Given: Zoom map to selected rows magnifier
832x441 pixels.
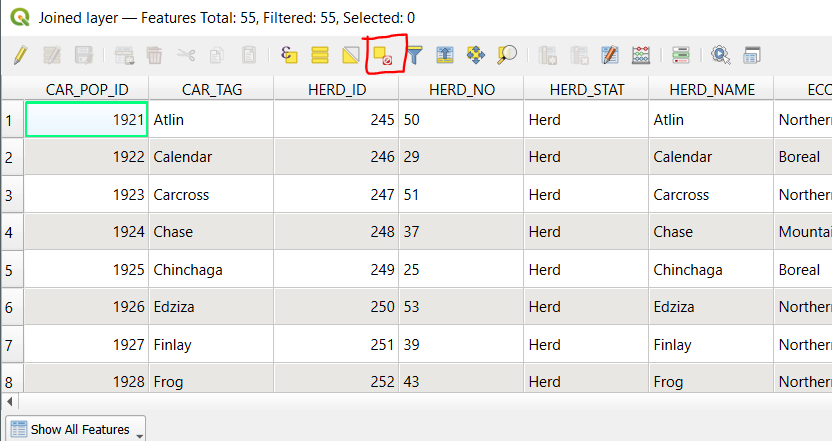Looking at the screenshot, I should (507, 56).
